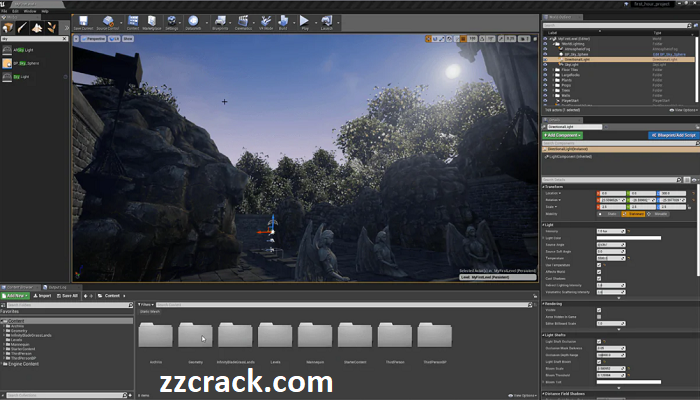Click Add New in Content Browser
This screenshot has width=700, height=400.
pos(15,296)
